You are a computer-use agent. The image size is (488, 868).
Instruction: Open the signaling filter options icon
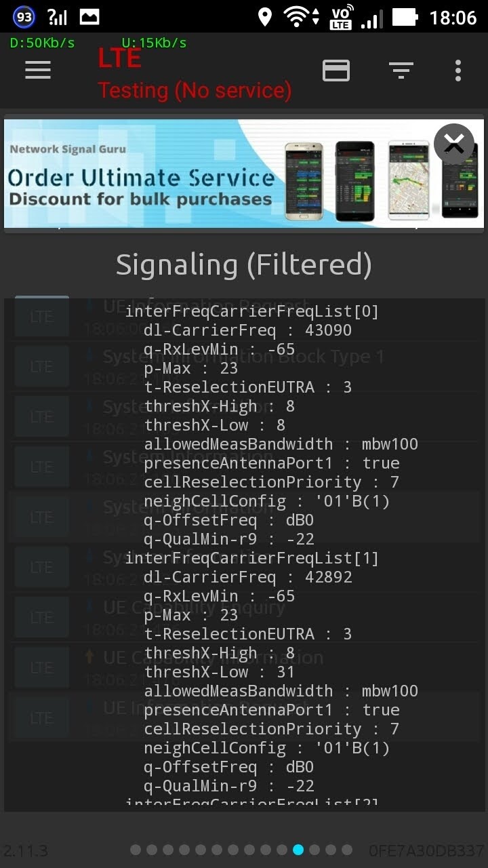(401, 70)
